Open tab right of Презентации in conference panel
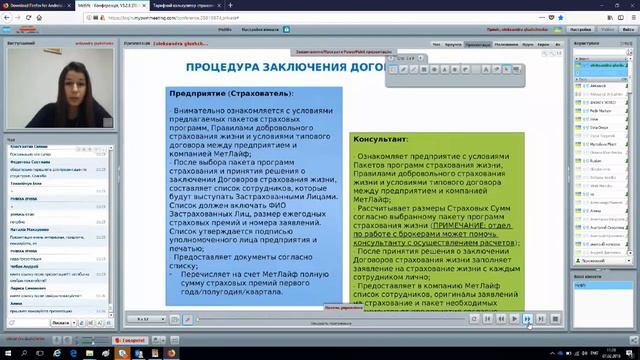 point(506,44)
